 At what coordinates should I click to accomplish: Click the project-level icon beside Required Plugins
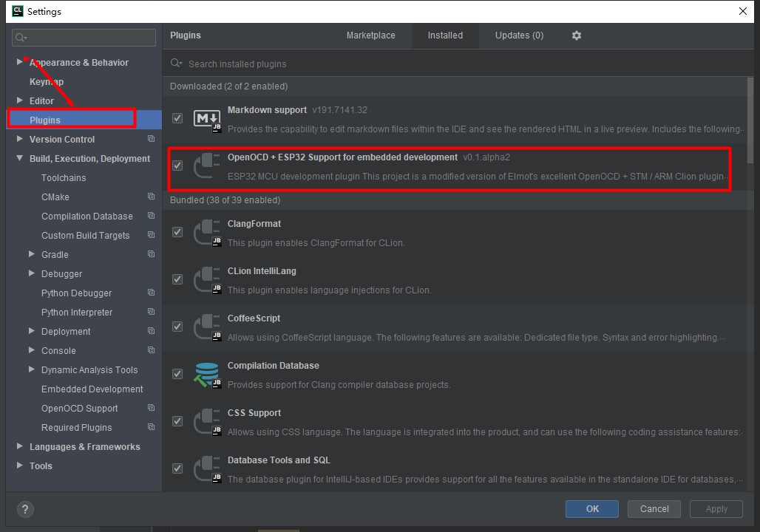pyautogui.click(x=152, y=427)
